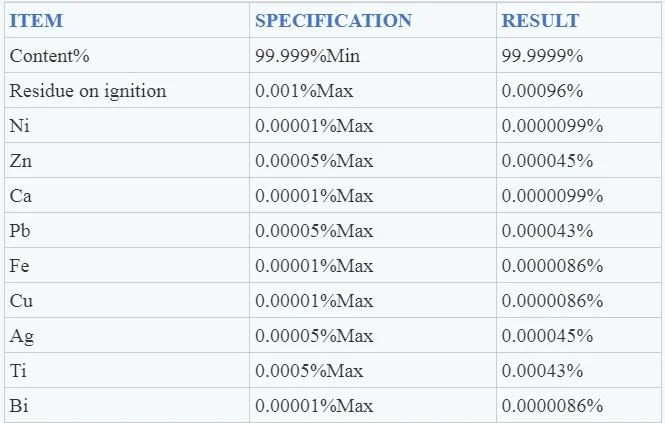The width and height of the screenshot is (665, 423).
Task: Click the 0.000043% result for Pb
Action: [547, 231]
